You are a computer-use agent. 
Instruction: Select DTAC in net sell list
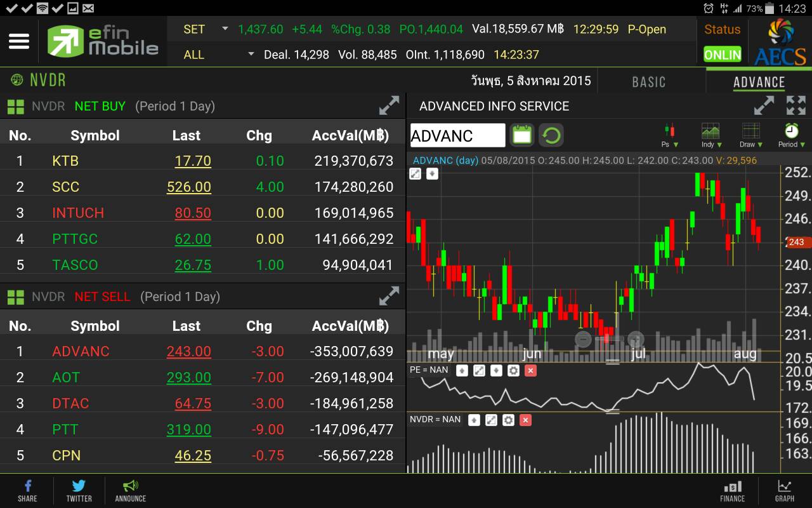(70, 404)
